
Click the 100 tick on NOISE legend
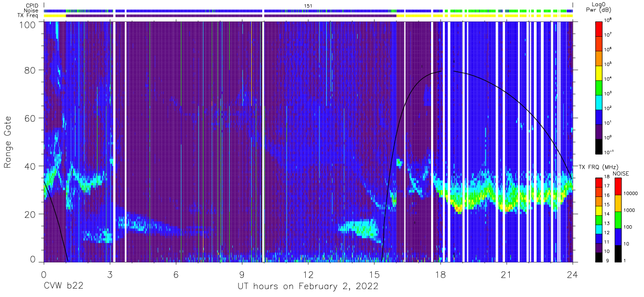[628, 227]
